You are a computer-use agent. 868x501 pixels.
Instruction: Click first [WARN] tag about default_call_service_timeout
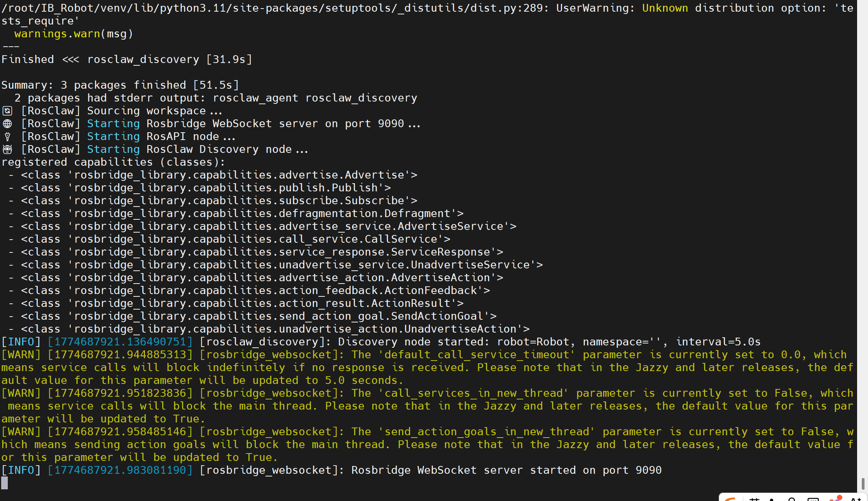[21, 355]
